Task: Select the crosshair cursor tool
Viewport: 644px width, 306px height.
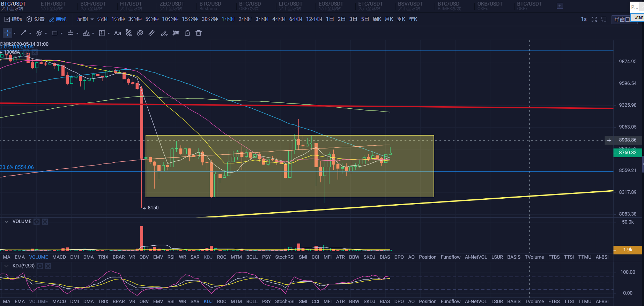Action: [x=7, y=33]
